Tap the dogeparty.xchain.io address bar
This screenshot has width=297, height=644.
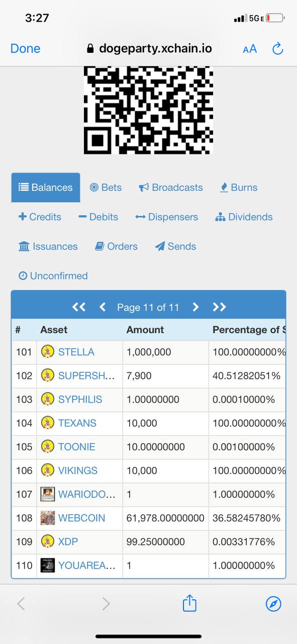coord(149,48)
